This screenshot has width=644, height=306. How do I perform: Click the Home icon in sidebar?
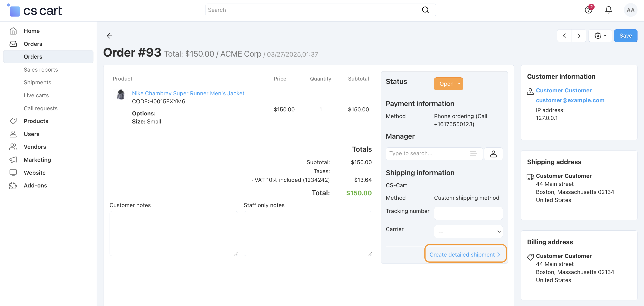coord(13,31)
